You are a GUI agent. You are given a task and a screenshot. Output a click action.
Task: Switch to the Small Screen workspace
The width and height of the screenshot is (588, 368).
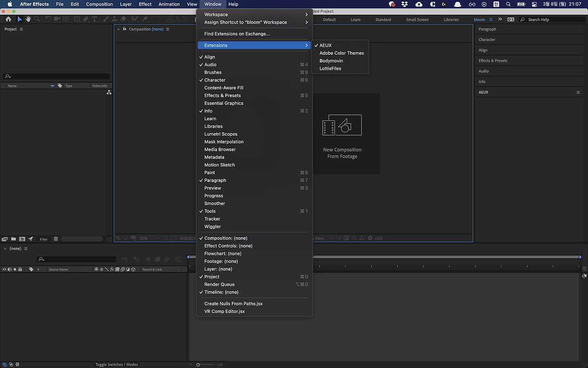tap(417, 20)
